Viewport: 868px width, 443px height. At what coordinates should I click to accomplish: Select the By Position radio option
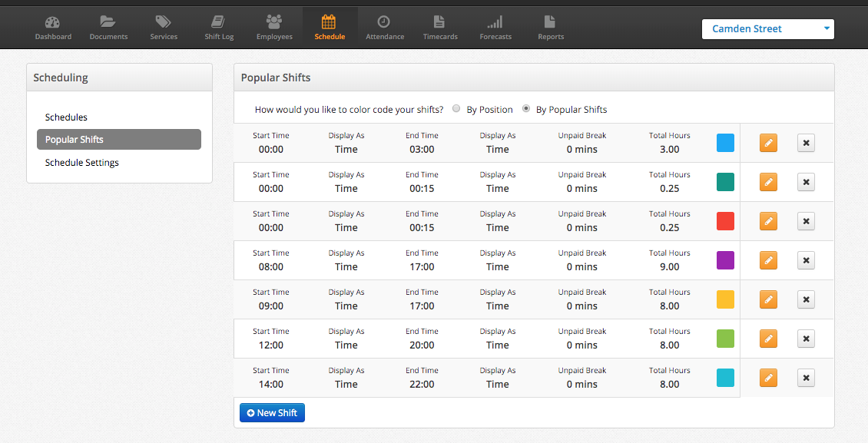coord(456,108)
